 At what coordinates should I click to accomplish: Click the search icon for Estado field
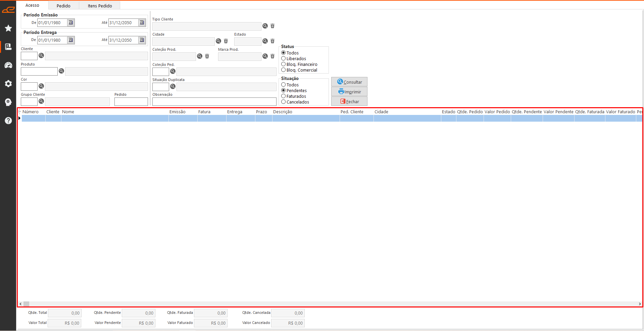point(265,41)
